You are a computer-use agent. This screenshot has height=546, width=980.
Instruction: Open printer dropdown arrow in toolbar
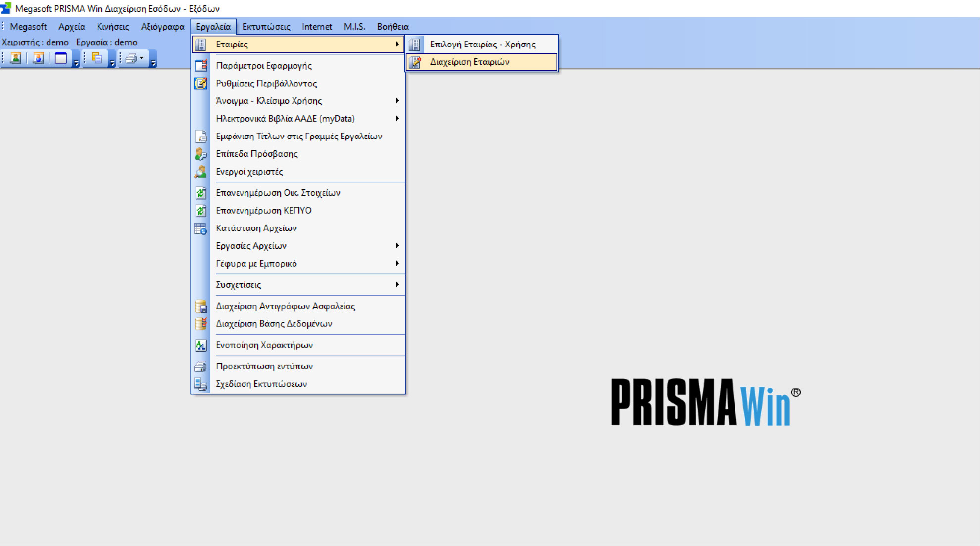142,58
